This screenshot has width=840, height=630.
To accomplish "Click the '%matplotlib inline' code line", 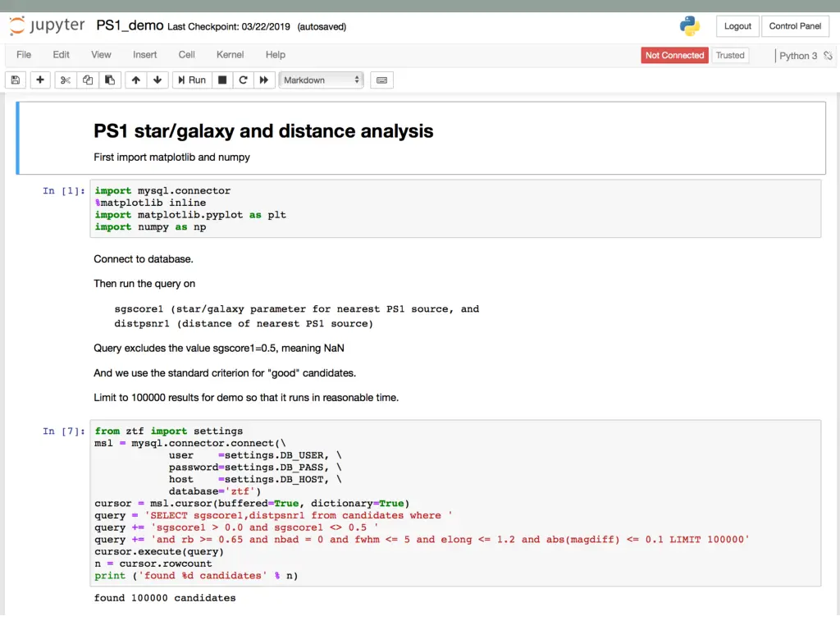I will (x=151, y=203).
